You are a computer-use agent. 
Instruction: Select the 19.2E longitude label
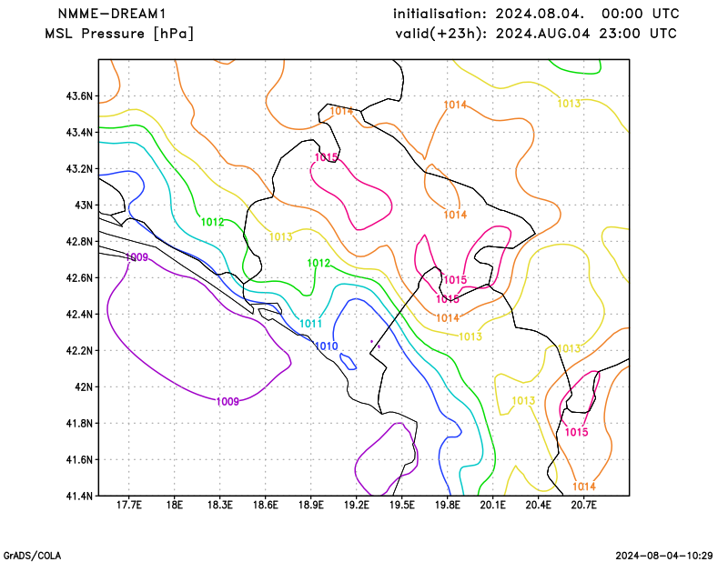point(356,505)
